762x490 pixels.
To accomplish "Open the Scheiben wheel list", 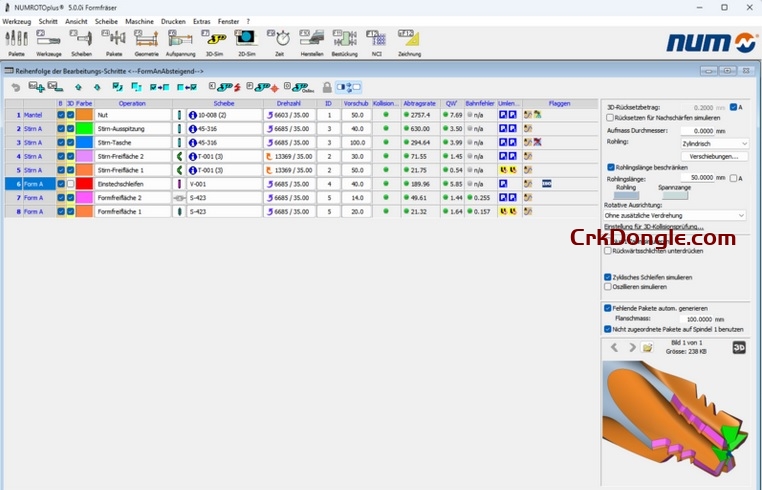I will (81, 43).
